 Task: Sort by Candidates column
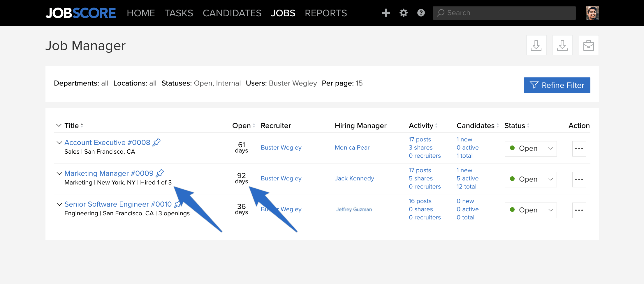[x=498, y=125]
